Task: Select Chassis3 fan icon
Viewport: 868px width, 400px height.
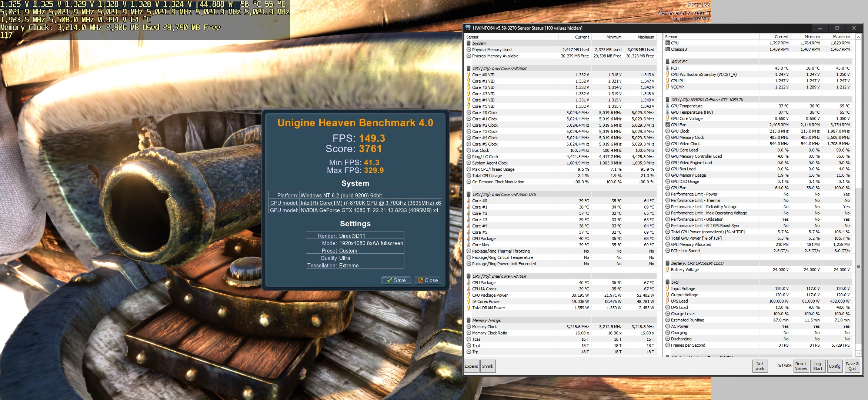Action: pyautogui.click(x=668, y=49)
